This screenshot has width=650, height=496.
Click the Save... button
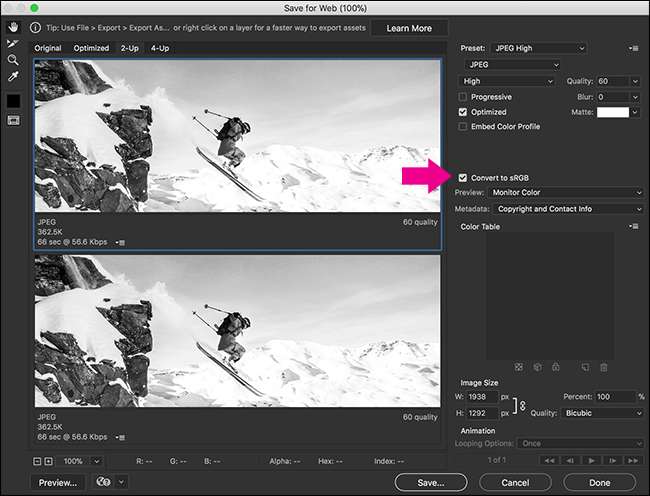[431, 482]
